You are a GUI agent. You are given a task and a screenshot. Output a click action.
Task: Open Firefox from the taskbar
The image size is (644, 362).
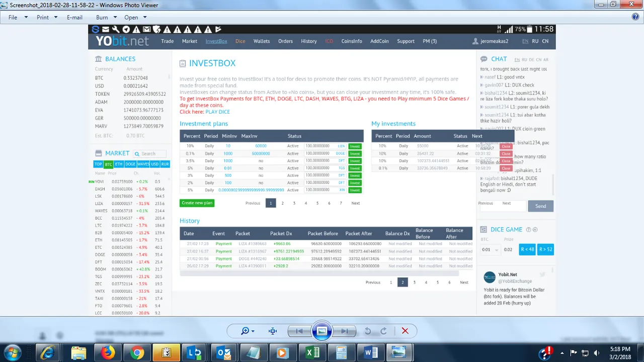(x=108, y=353)
